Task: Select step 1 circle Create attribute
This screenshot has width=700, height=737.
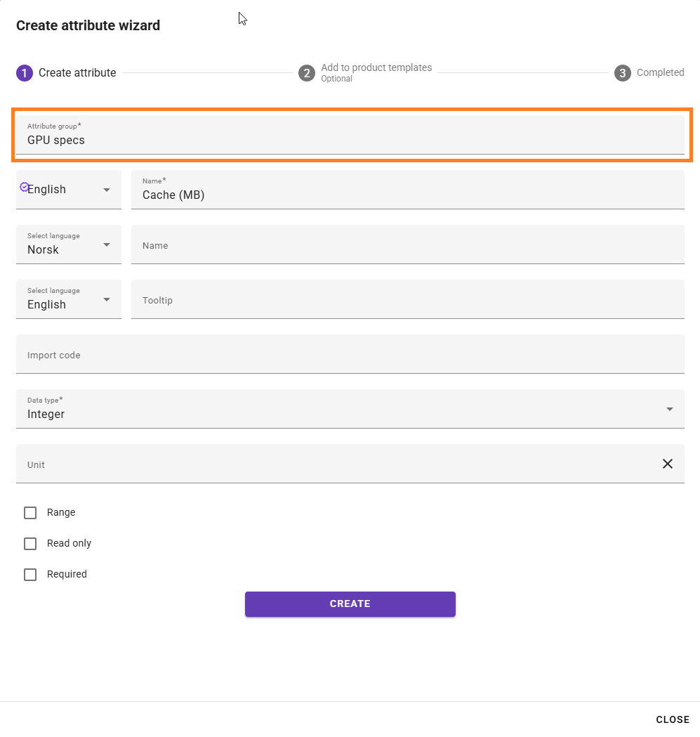Action: tap(25, 73)
